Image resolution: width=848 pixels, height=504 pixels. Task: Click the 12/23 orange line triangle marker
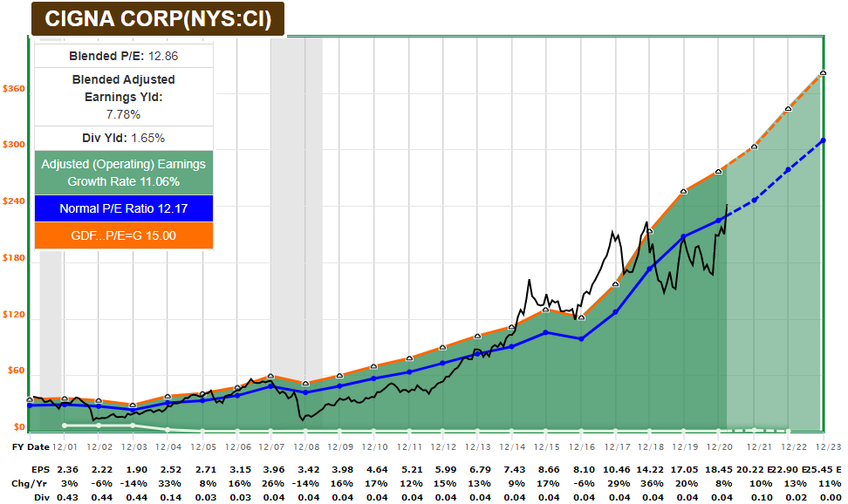pos(823,72)
